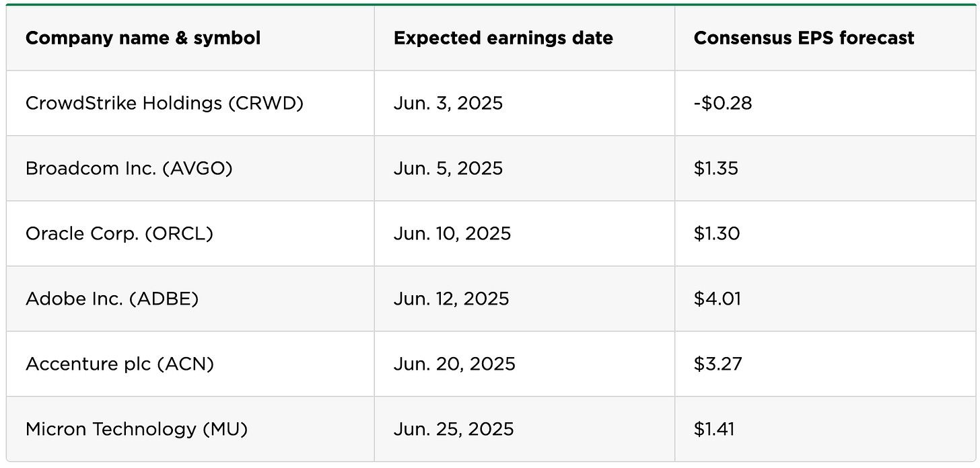Click the "Consensus EPS forecast" column header
This screenshot has width=980, height=468.
coord(804,38)
